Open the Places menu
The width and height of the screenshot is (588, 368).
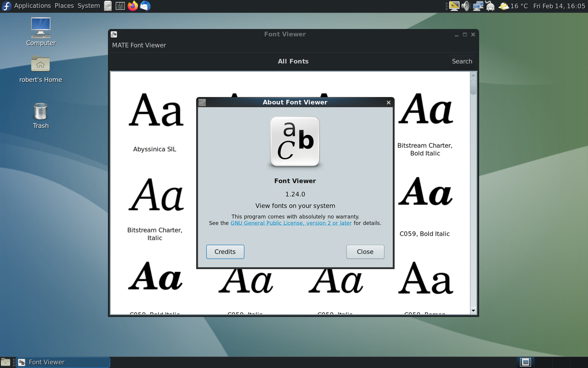(64, 6)
